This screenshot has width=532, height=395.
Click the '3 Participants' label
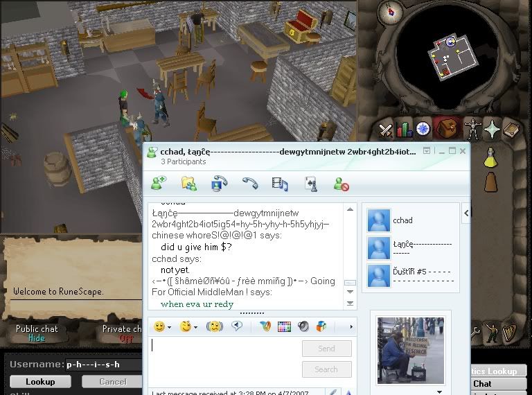point(184,161)
